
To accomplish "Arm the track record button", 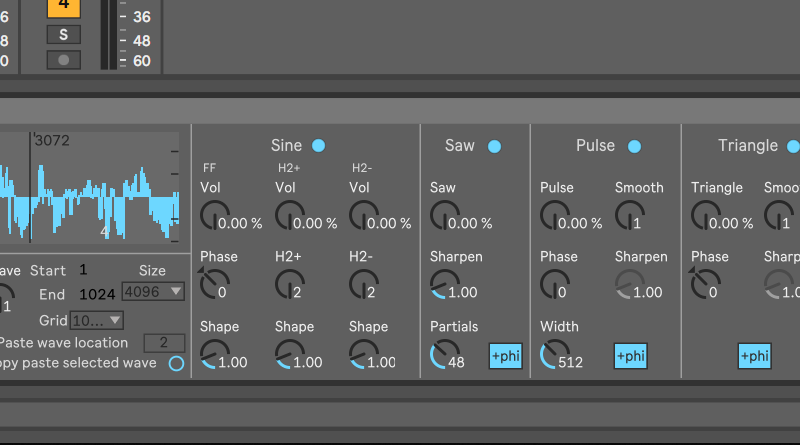I will 64,59.
